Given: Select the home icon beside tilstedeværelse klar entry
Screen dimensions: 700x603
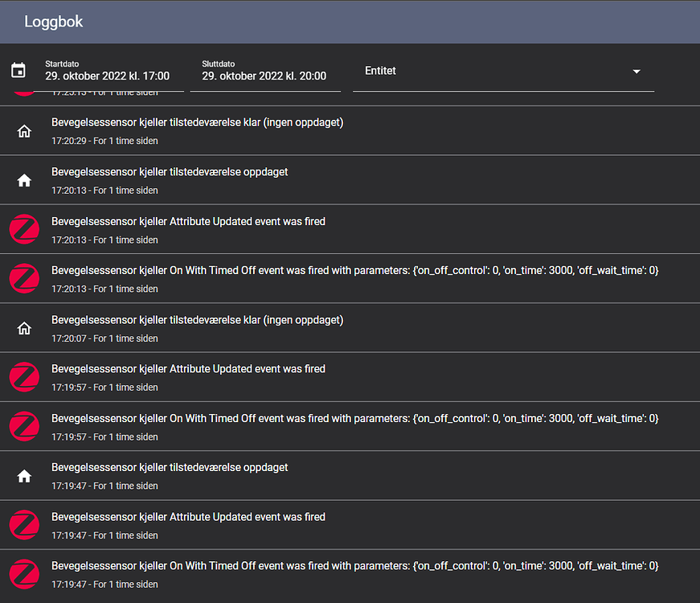Looking at the screenshot, I should coord(23,130).
